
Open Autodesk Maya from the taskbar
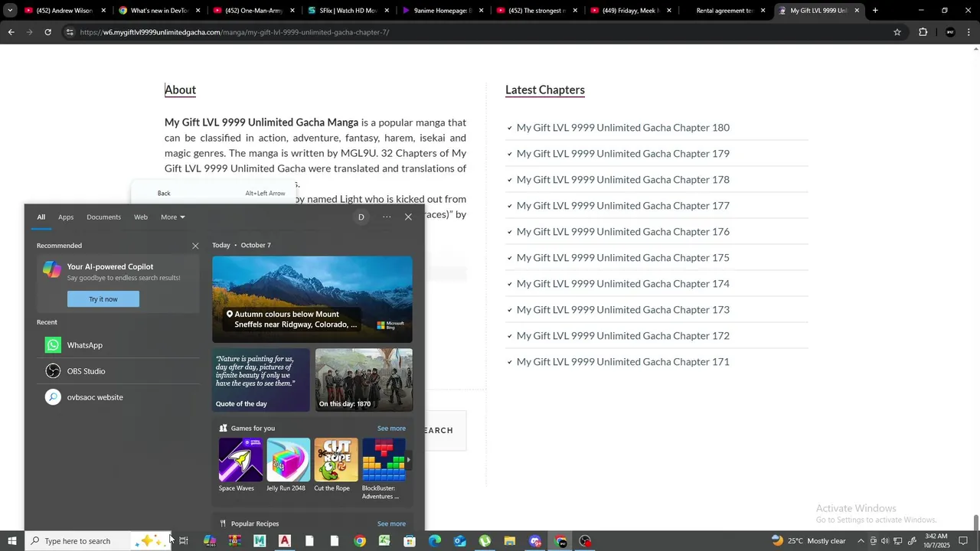[260, 541]
